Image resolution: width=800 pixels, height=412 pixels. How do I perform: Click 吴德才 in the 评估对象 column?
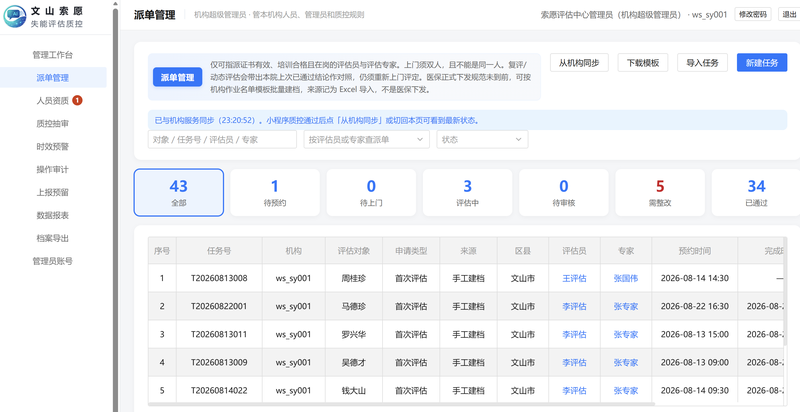354,363
